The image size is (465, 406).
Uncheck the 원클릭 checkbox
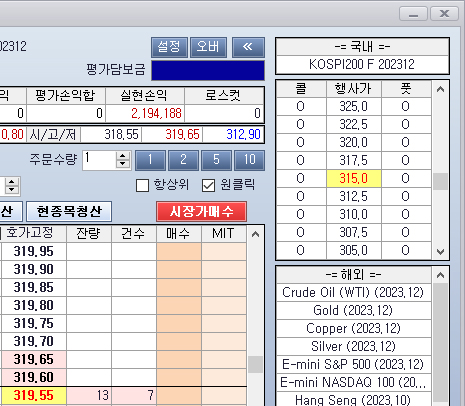click(208, 185)
